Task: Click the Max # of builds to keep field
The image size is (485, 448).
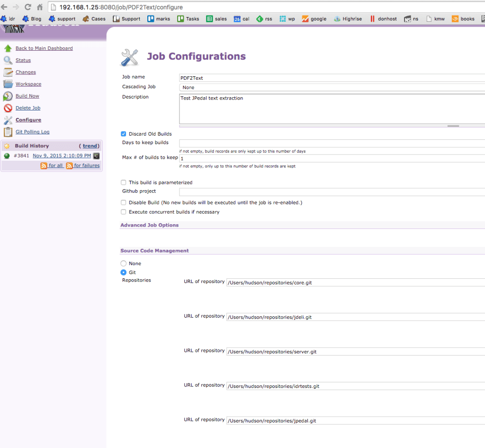Action: tap(332, 158)
